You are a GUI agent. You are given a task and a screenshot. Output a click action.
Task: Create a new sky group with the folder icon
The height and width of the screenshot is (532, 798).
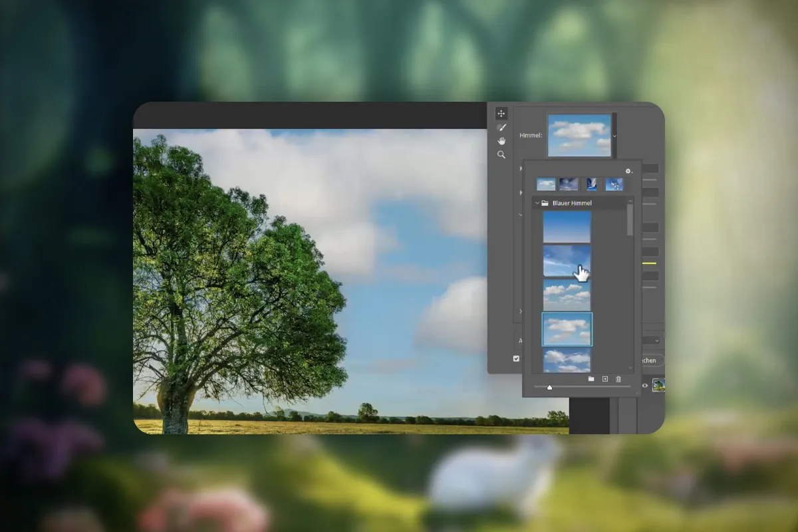tap(592, 378)
